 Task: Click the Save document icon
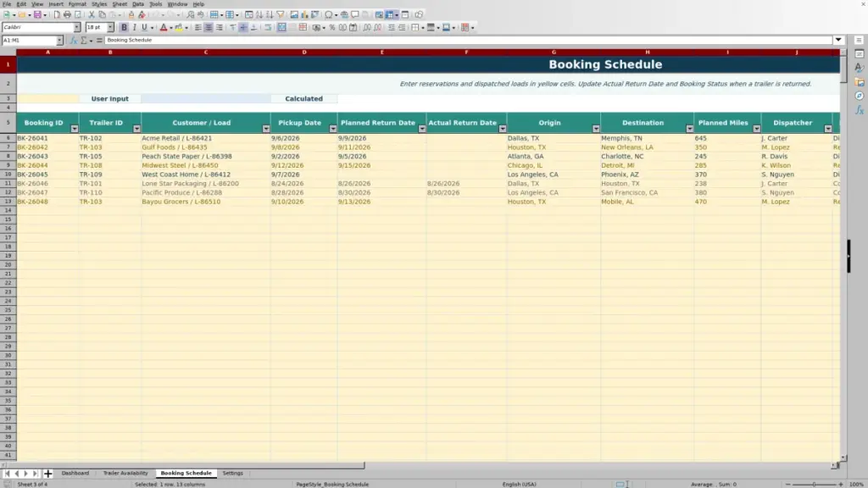coord(37,15)
